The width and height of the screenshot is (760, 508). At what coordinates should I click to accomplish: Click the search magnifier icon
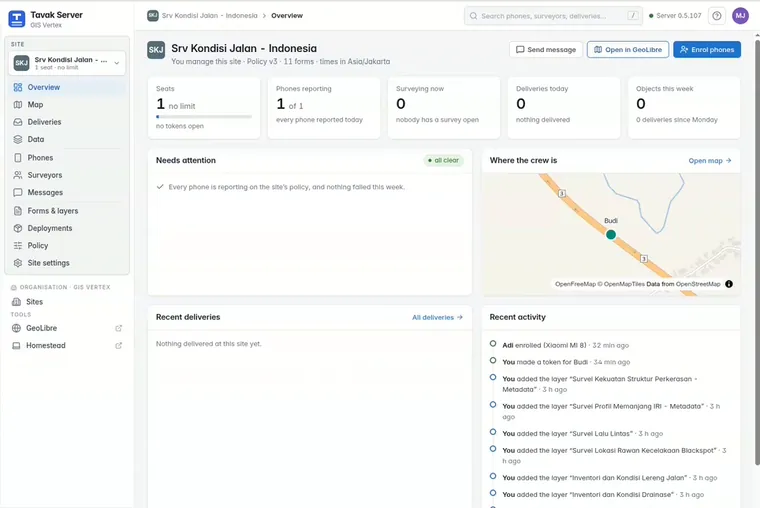474,16
